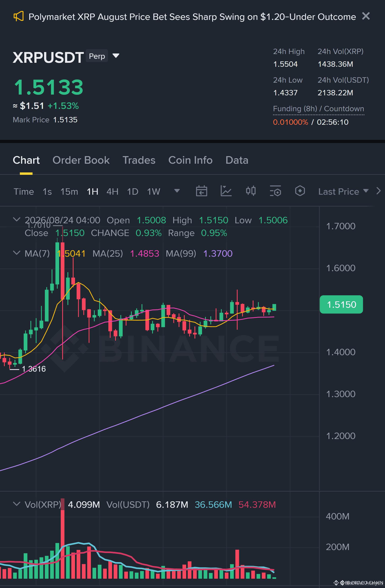Open Funding (8h) / Countdown info
Screen dimensions: 385x588
tap(318, 109)
